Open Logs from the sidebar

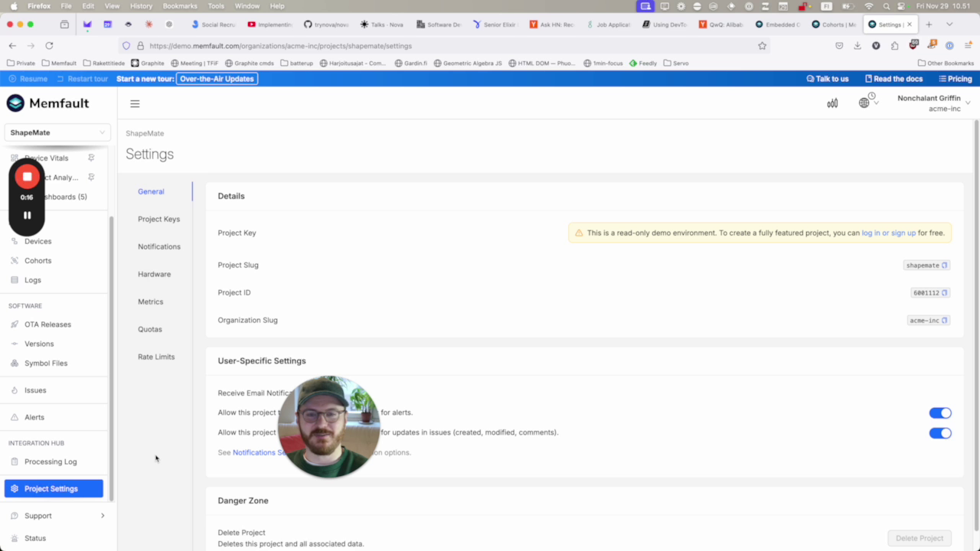[32, 279]
